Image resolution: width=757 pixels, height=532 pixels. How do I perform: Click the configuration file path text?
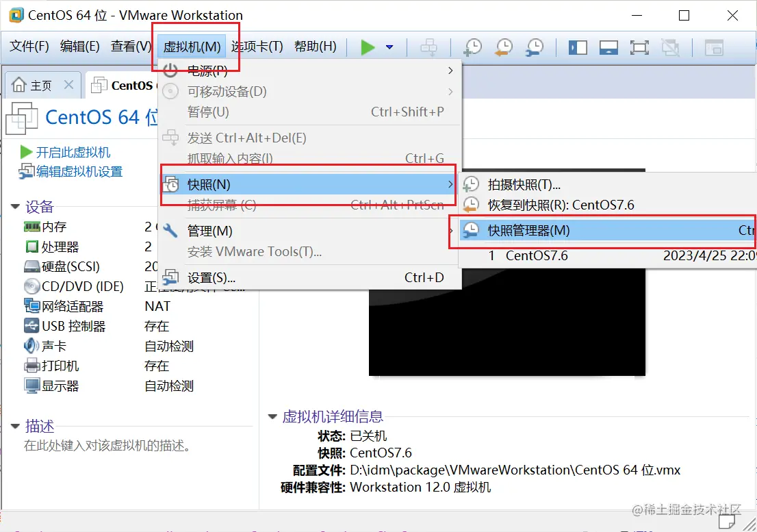click(x=515, y=470)
